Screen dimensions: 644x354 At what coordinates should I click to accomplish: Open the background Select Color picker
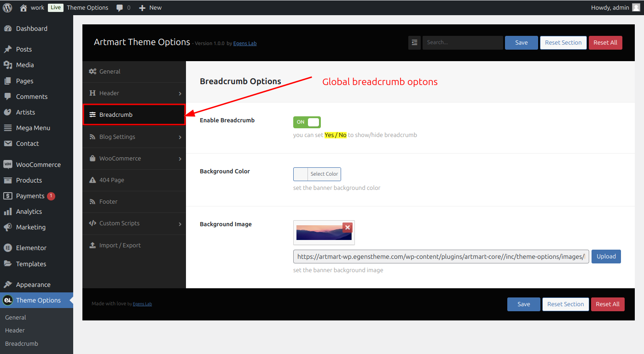pos(317,174)
